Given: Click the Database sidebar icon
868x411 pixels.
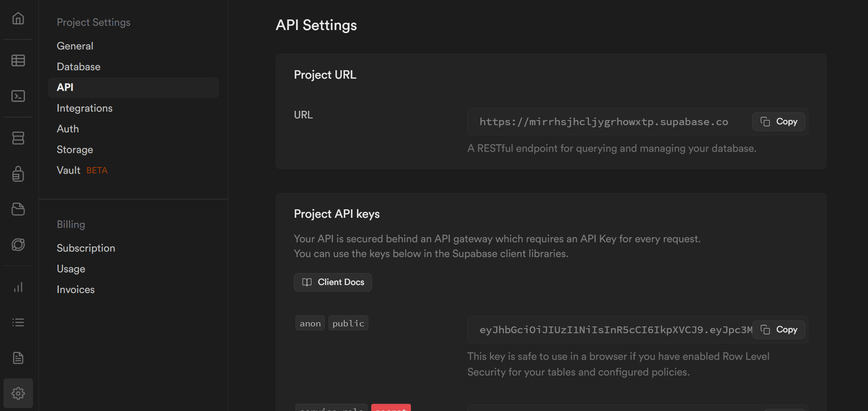Looking at the screenshot, I should pos(18,138).
